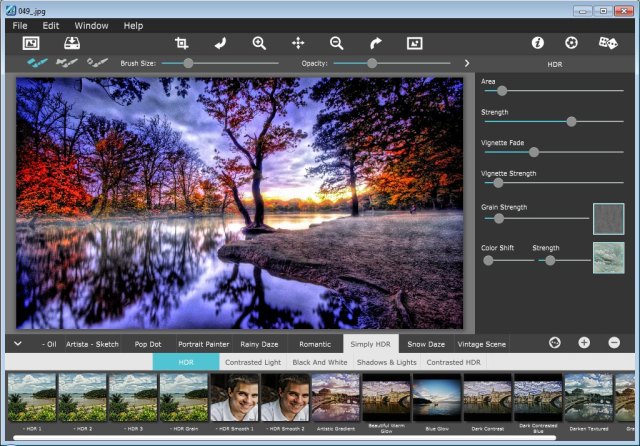The height and width of the screenshot is (446, 640).
Task: Select the Black And White sub-tab
Action: [x=318, y=362]
